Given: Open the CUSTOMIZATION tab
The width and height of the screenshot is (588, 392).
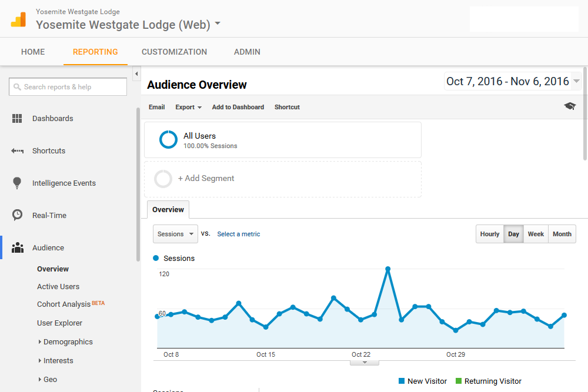Looking at the screenshot, I should click(x=174, y=52).
